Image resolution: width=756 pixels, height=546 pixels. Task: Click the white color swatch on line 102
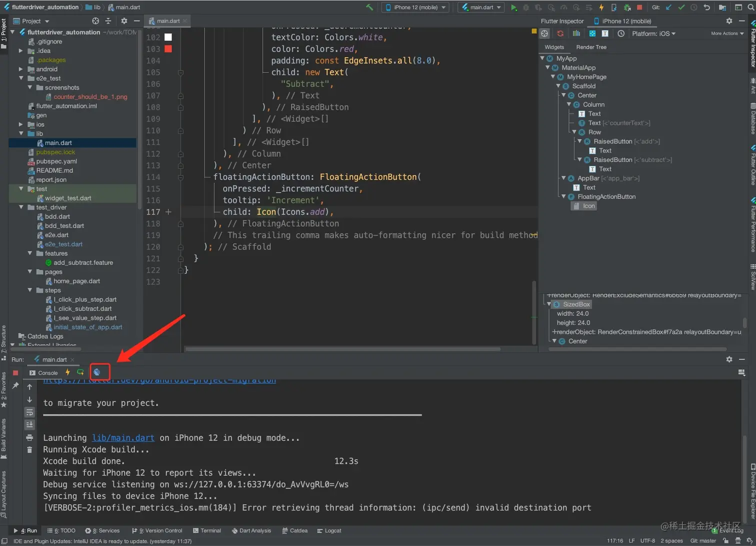(168, 37)
